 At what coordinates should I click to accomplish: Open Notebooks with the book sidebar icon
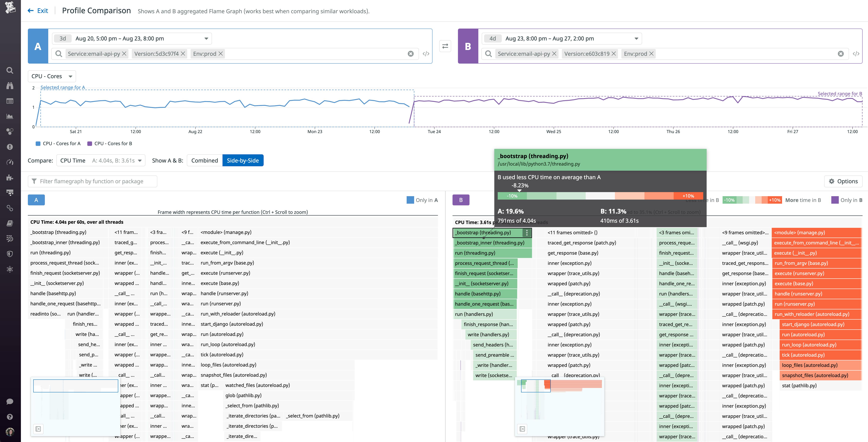coord(10,223)
